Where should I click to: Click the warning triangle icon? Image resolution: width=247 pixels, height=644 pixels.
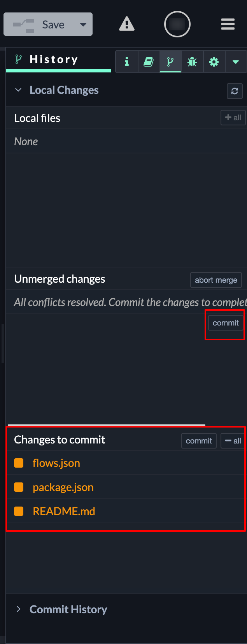[126, 24]
